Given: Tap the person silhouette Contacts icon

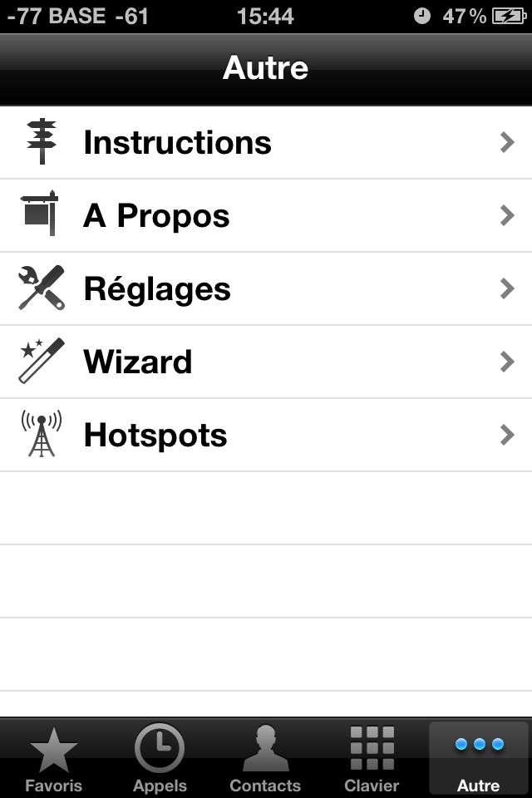Looking at the screenshot, I should [x=266, y=748].
